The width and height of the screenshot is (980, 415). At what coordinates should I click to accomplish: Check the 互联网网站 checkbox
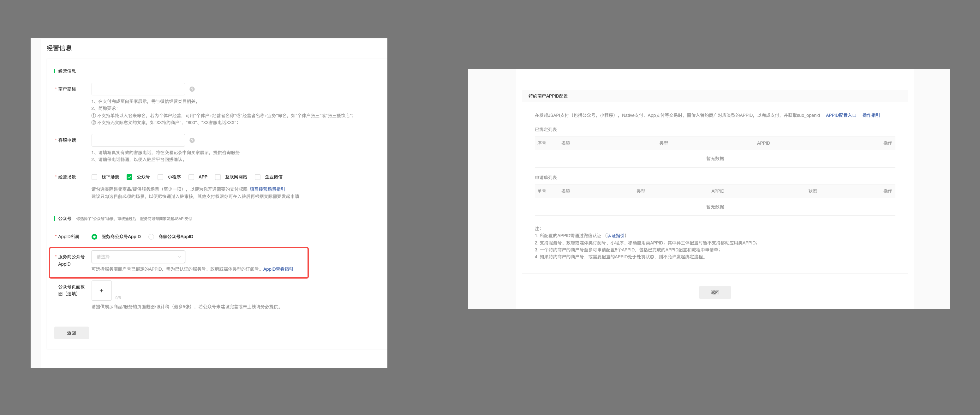click(x=218, y=177)
